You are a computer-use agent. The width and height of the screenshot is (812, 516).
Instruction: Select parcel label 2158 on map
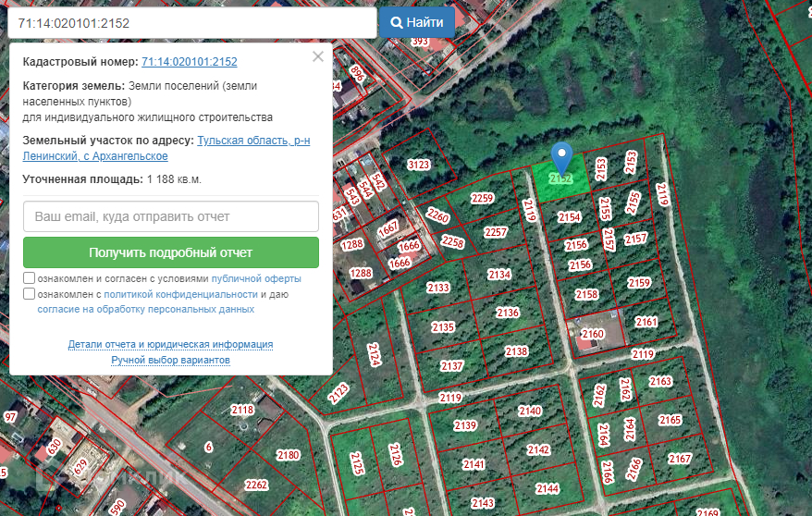tap(586, 294)
